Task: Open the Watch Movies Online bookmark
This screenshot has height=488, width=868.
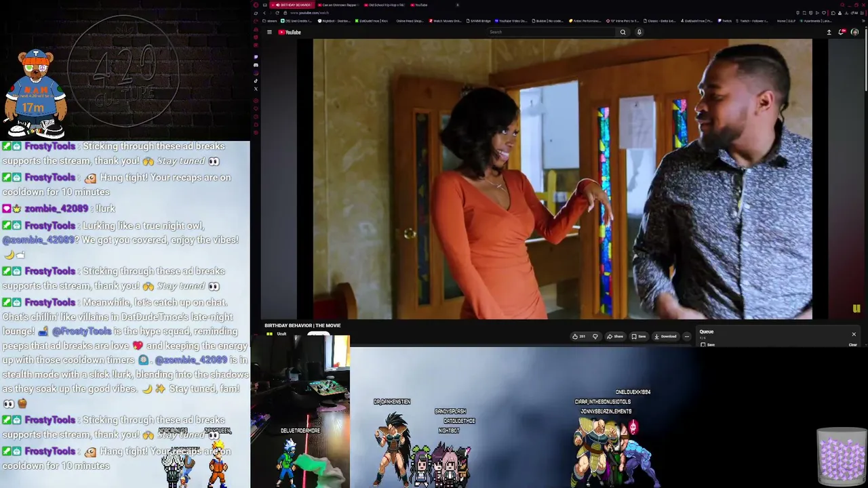Action: tap(445, 21)
